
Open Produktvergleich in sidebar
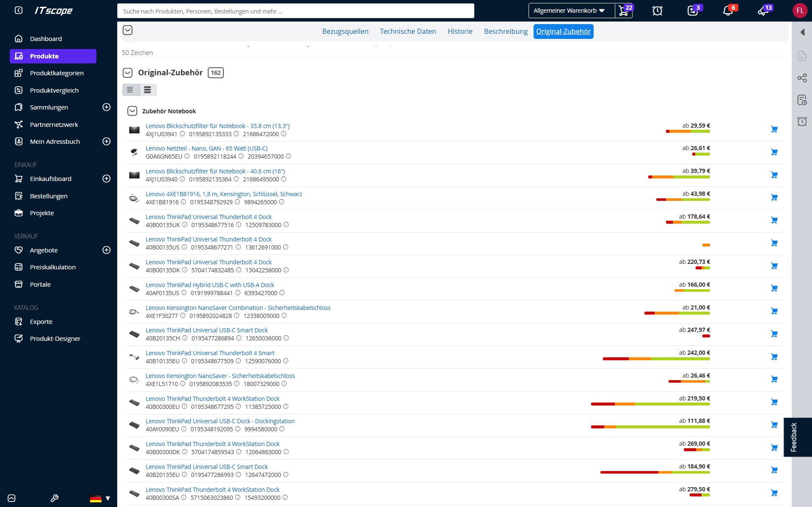click(54, 90)
